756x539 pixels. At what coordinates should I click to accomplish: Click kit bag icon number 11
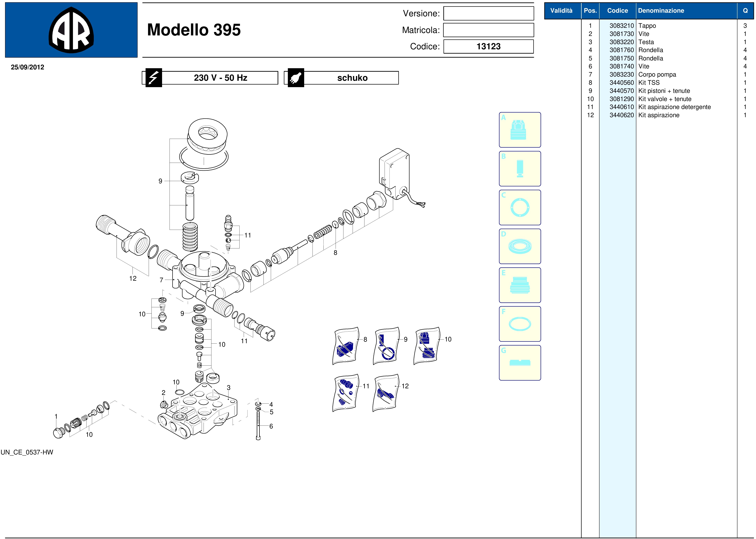[346, 393]
